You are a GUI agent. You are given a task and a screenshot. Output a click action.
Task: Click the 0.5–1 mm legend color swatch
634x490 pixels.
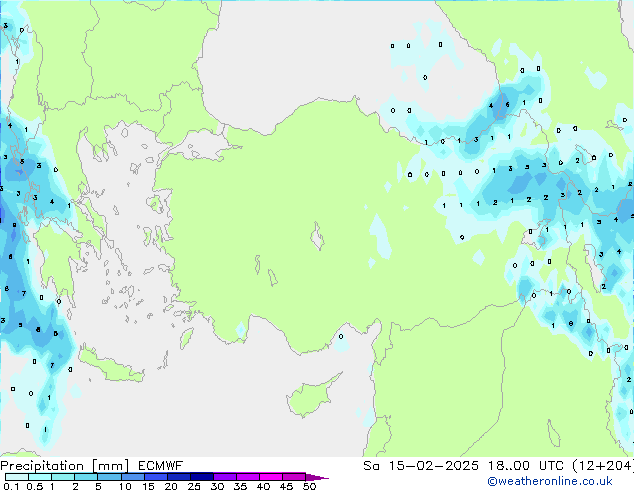(x=40, y=477)
